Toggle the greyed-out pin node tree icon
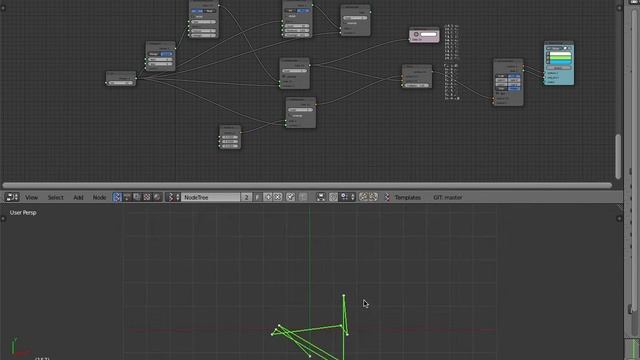 303,197
